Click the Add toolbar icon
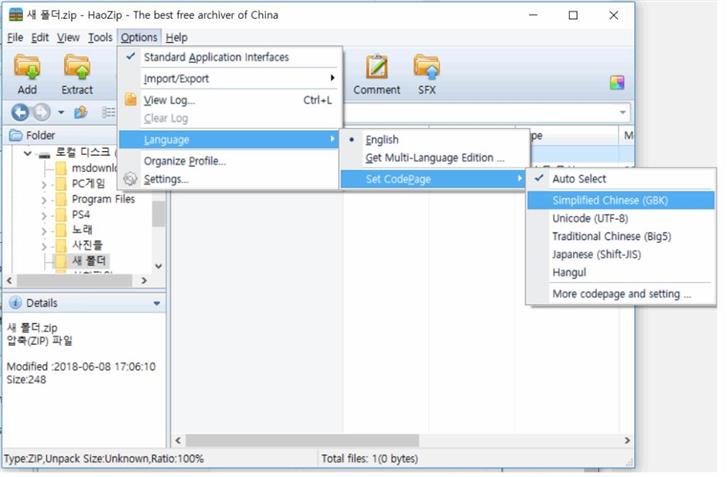 [x=27, y=66]
